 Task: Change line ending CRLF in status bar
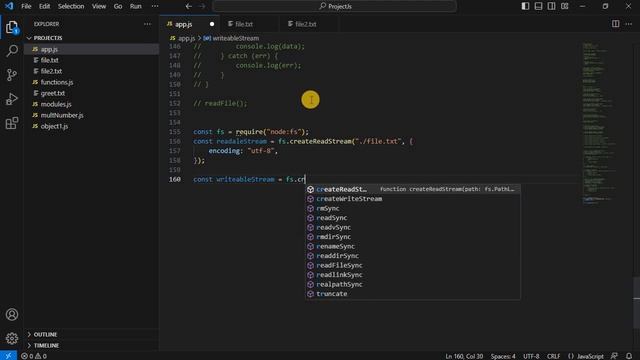[x=553, y=356]
